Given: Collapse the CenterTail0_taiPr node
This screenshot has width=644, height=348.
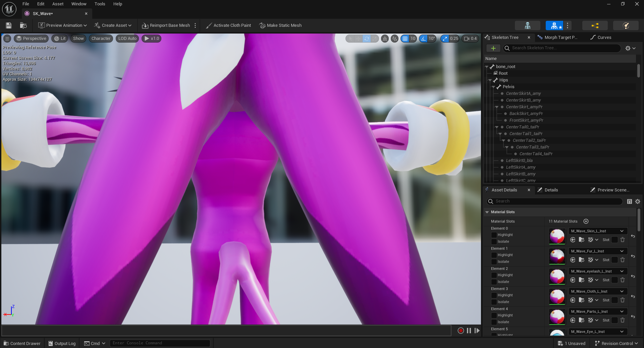Looking at the screenshot, I should click(497, 127).
